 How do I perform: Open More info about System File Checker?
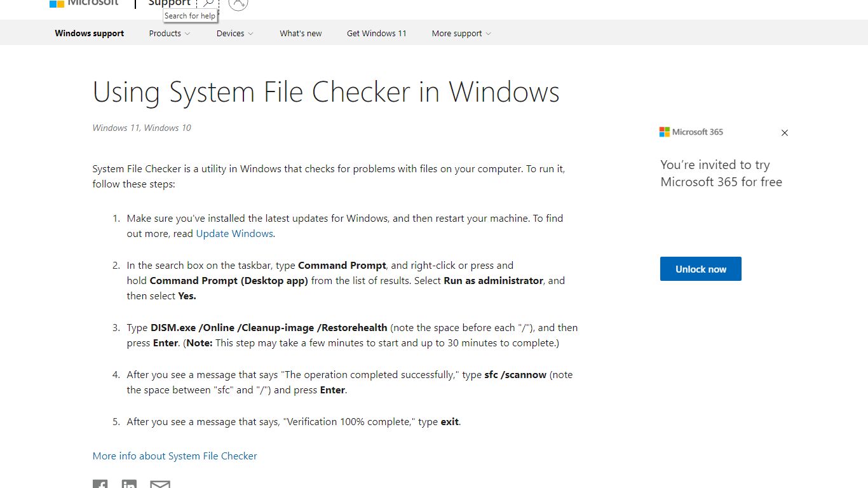coord(175,456)
